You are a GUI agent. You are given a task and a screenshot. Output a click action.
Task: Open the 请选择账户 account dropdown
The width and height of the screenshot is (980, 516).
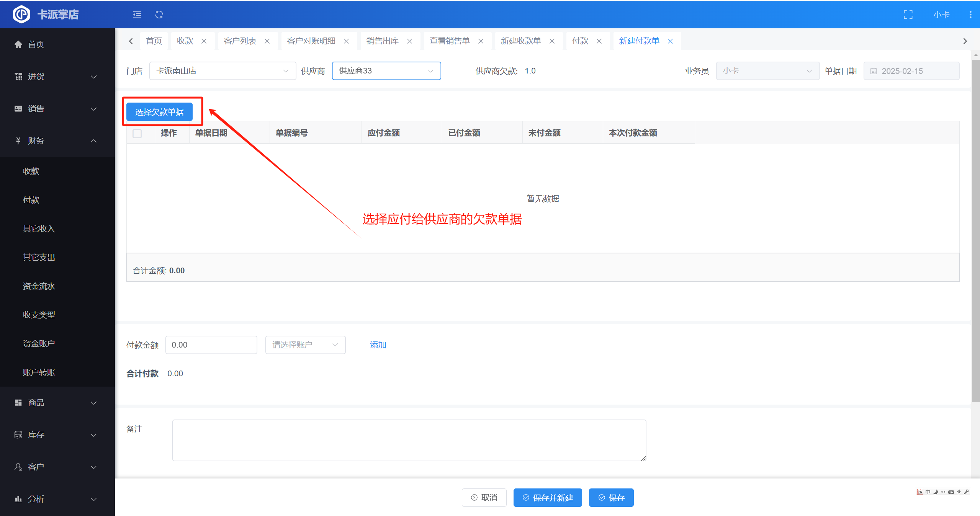[305, 345]
